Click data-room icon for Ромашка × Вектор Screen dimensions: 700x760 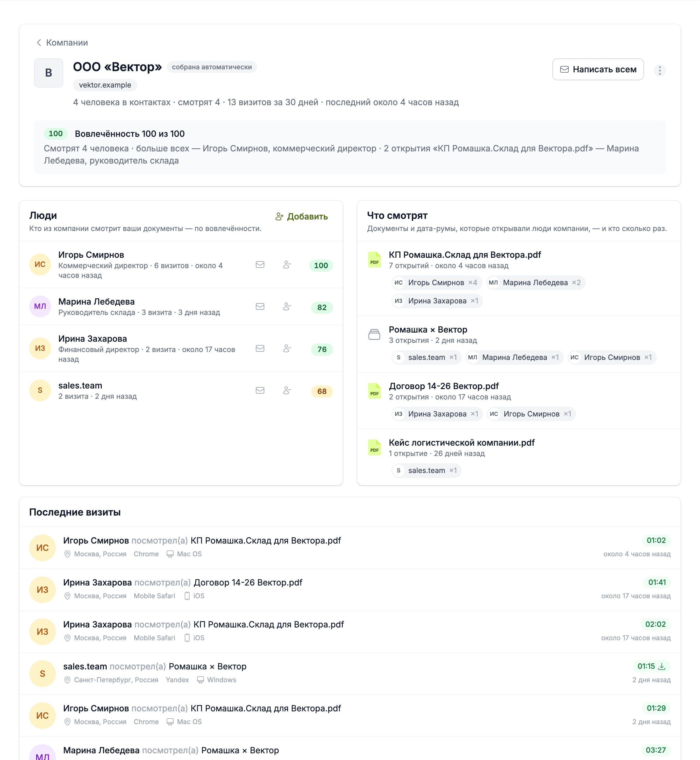(x=374, y=334)
